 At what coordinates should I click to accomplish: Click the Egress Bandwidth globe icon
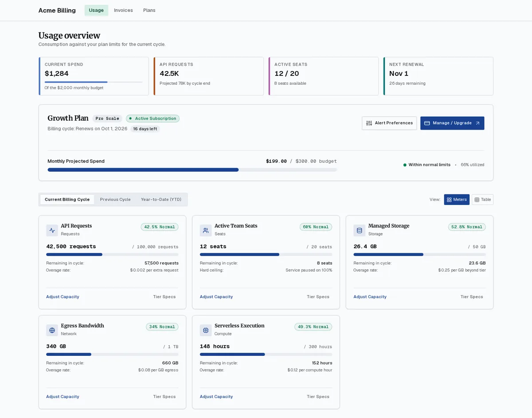52,330
